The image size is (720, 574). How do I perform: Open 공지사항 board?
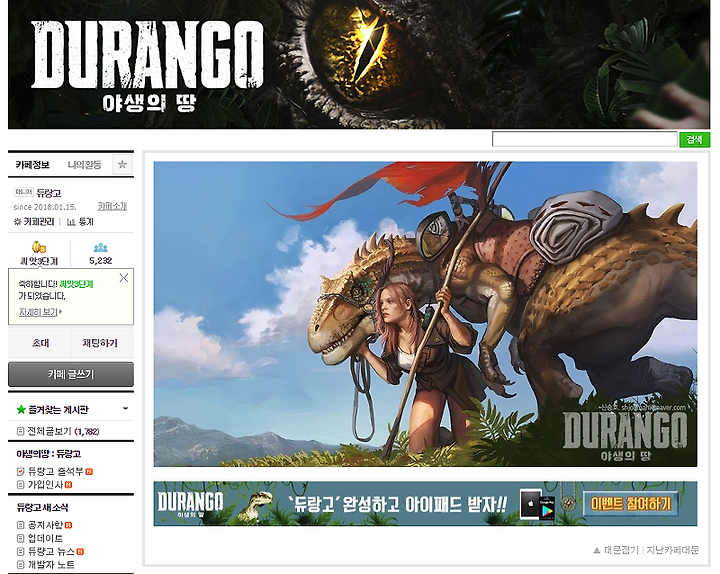(x=45, y=525)
